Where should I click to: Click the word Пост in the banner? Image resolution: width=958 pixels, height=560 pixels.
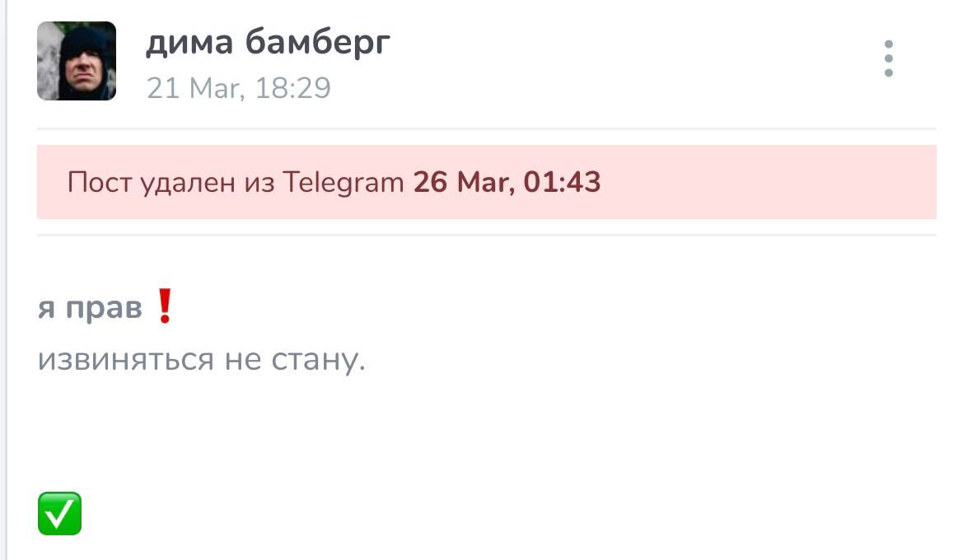pyautogui.click(x=100, y=182)
